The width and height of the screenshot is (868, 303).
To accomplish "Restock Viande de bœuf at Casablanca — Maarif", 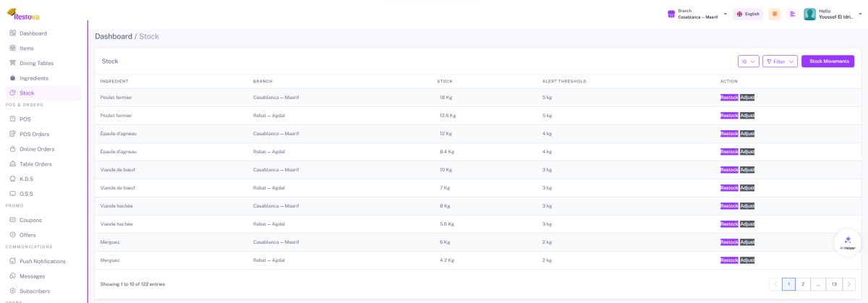I will pos(729,170).
